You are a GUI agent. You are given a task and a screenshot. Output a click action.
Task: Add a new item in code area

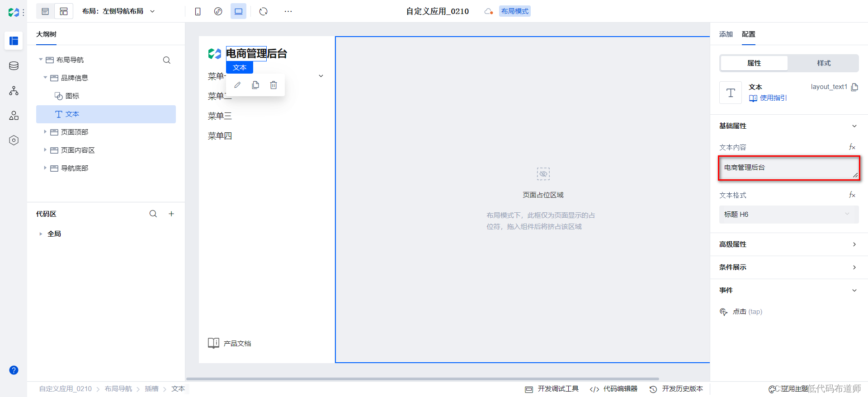click(x=171, y=214)
